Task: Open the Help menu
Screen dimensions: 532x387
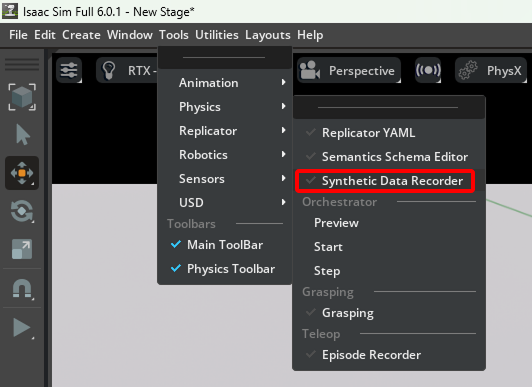Action: point(310,35)
